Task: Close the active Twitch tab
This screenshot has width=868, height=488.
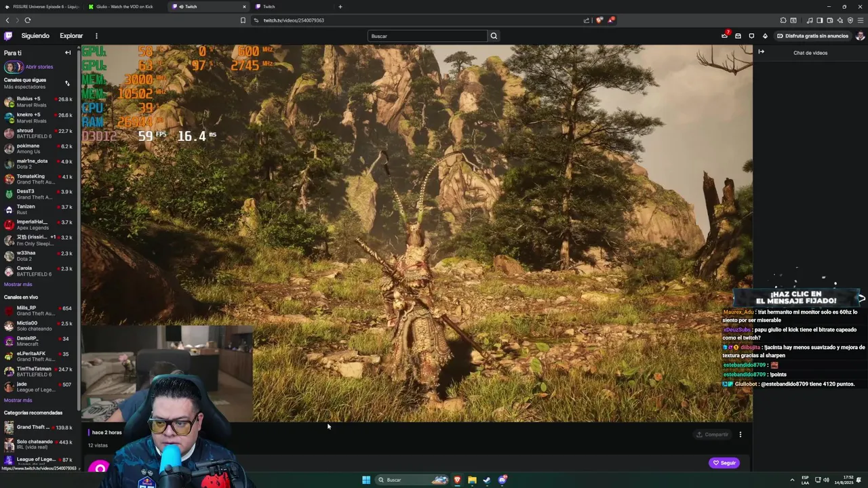Action: [244, 7]
